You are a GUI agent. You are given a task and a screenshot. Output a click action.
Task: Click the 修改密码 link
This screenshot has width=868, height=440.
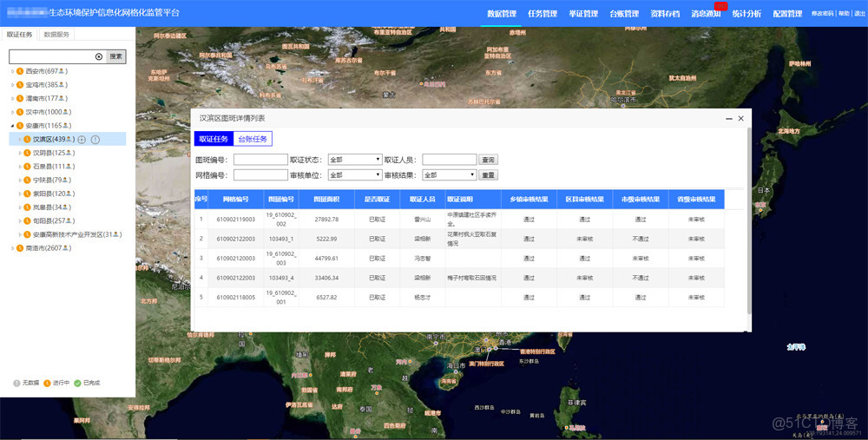click(823, 14)
